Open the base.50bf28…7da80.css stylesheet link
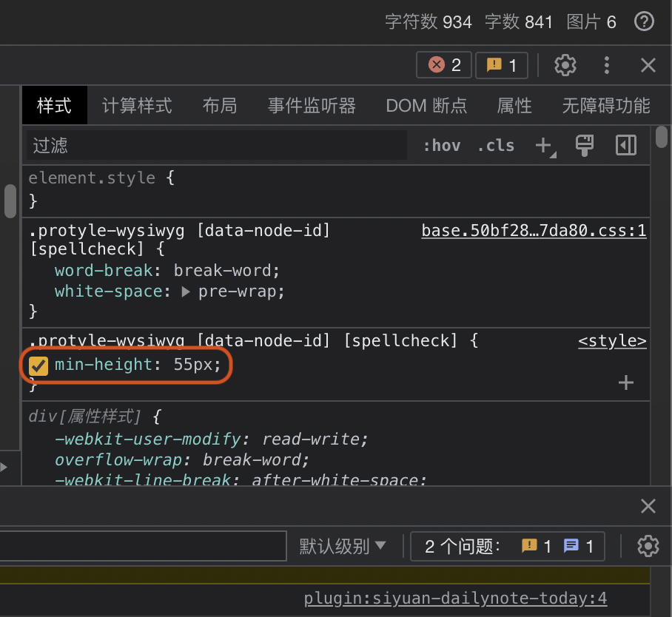The width and height of the screenshot is (672, 617). click(534, 230)
